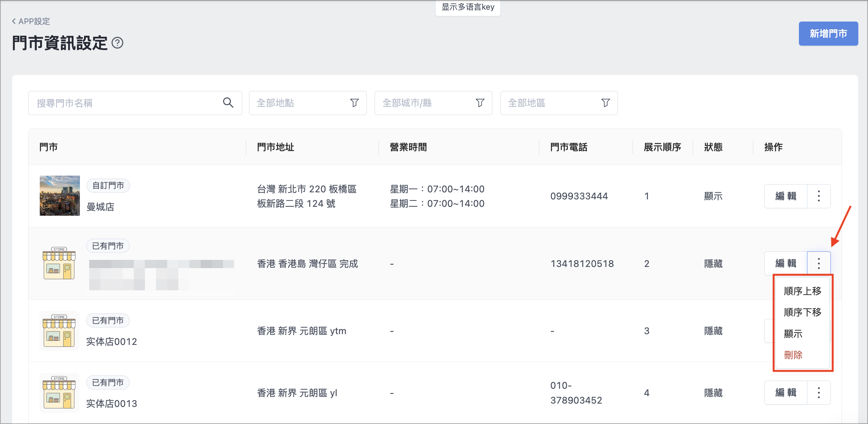Click 显示多语言key button at top

pos(468,7)
